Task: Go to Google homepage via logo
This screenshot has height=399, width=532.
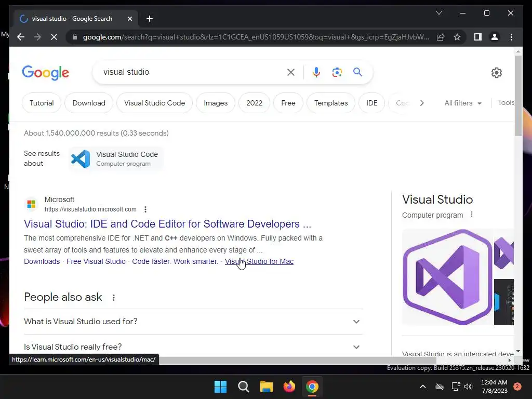Action: pyautogui.click(x=46, y=73)
